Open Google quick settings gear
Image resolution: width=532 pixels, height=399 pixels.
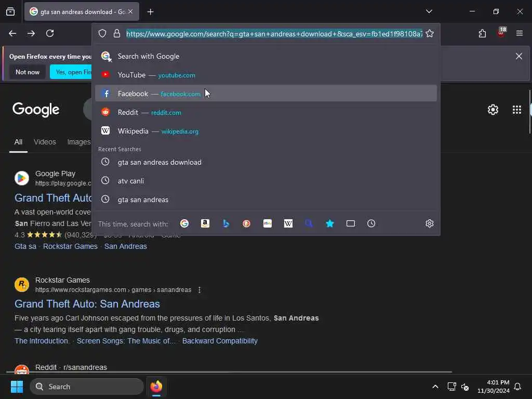[493, 110]
